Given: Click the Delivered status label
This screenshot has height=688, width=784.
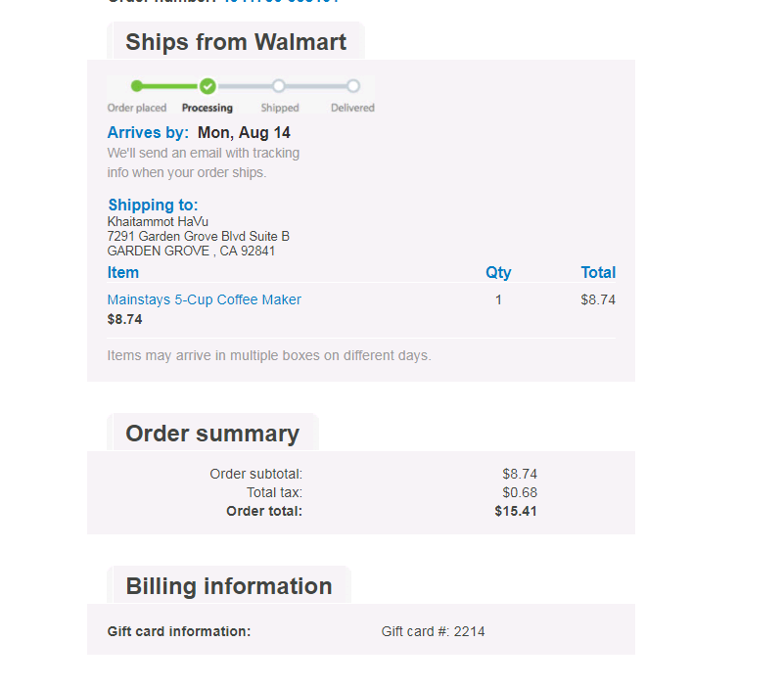Looking at the screenshot, I should point(352,108).
